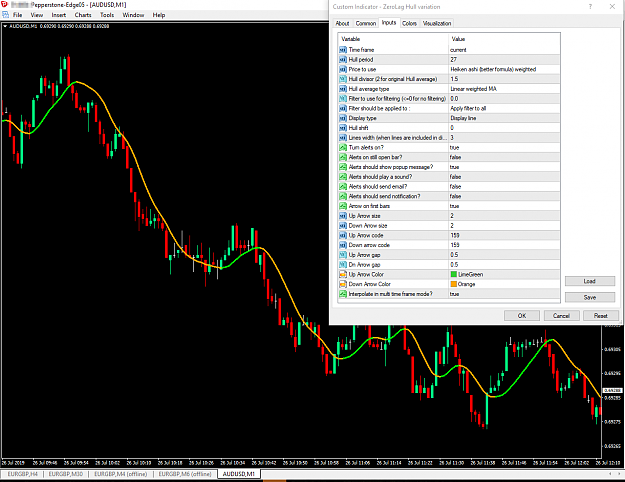Switch to the EURGBP,M6 (offline) chart tab
Image resolution: width=625 pixels, height=482 pixels.
click(185, 474)
